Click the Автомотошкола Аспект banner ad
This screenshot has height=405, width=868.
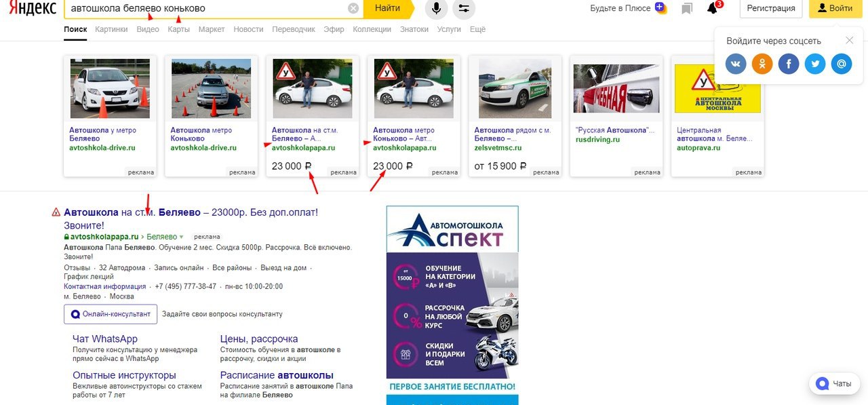click(x=452, y=305)
